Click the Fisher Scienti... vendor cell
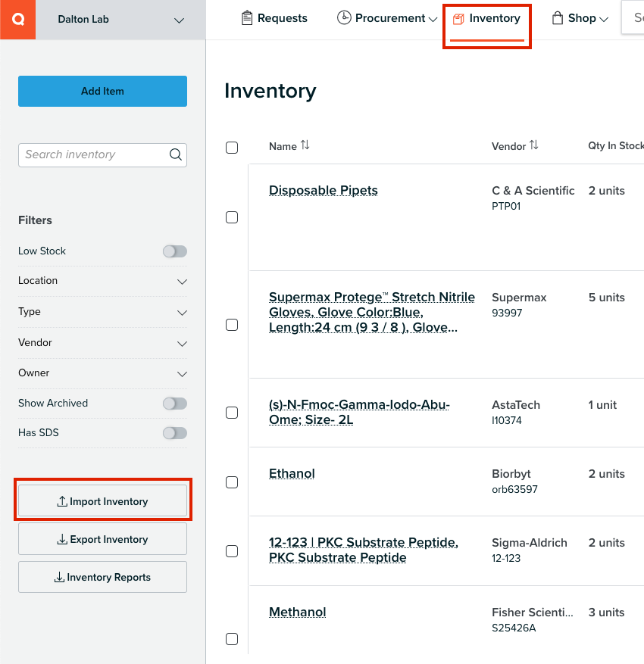644x664 pixels. pyautogui.click(x=532, y=613)
